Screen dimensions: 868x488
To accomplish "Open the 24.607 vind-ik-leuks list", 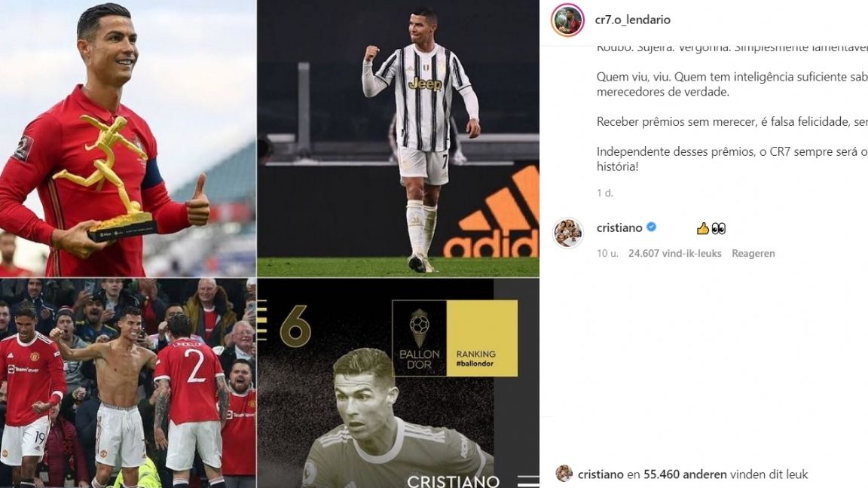I will click(675, 253).
